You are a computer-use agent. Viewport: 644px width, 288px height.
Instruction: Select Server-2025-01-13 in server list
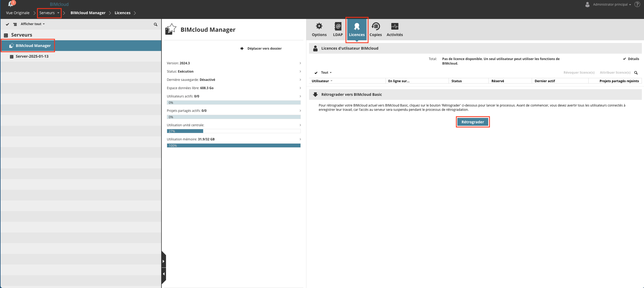click(x=81, y=56)
